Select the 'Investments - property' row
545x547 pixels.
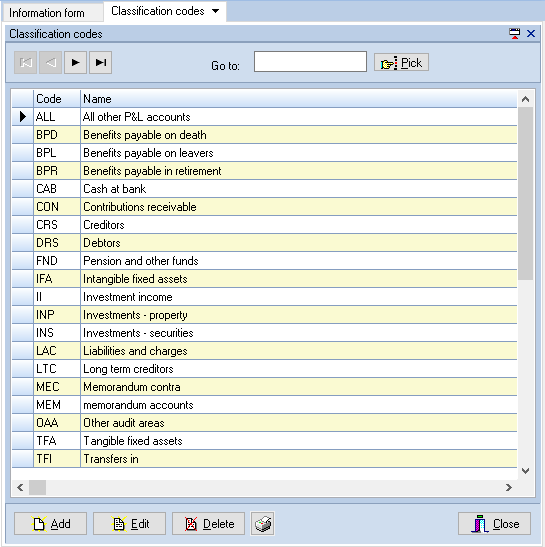[x=264, y=315]
